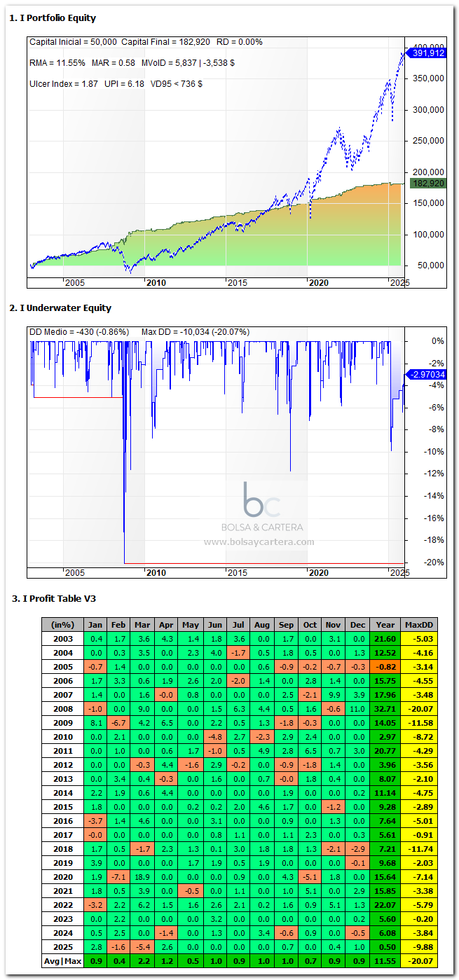Click the MaxDD column header

[420, 625]
